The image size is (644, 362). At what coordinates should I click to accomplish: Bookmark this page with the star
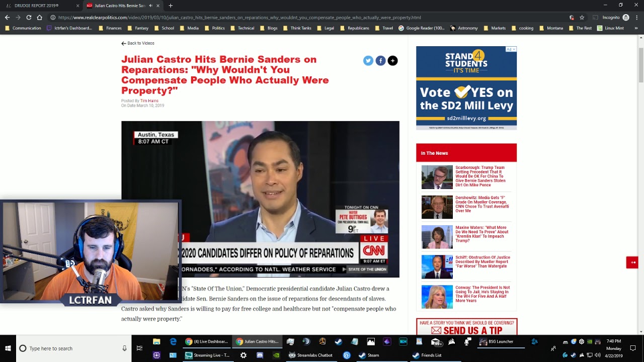582,18
